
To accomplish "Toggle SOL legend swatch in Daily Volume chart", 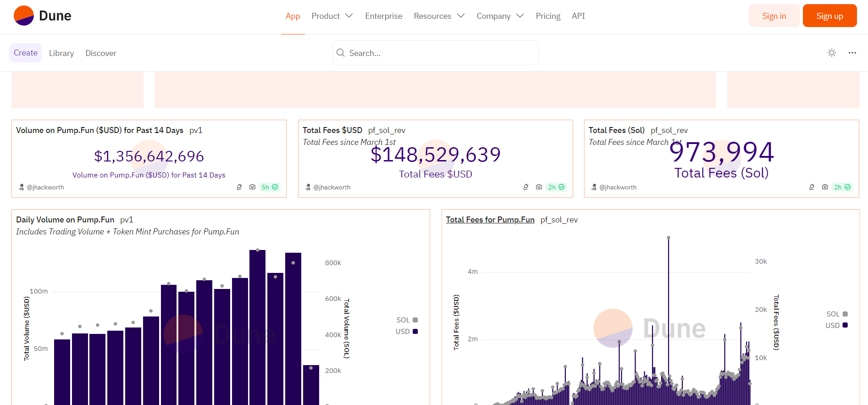I will [415, 320].
